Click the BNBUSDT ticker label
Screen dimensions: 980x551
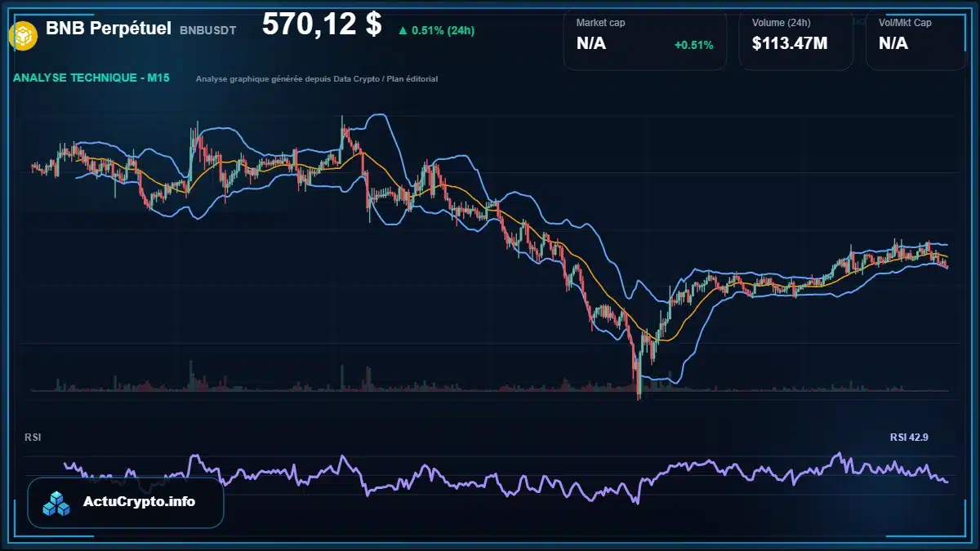(x=208, y=30)
